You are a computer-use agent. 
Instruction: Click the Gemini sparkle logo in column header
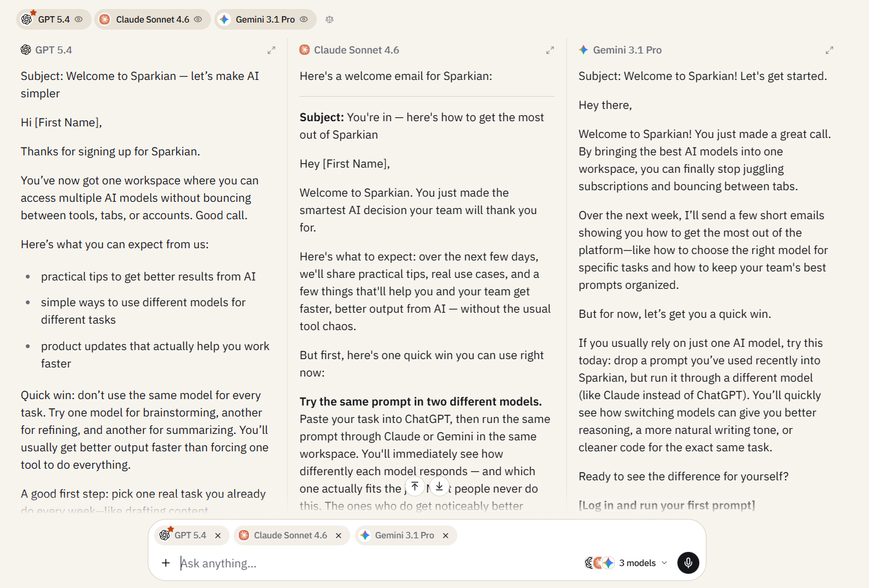pos(583,50)
